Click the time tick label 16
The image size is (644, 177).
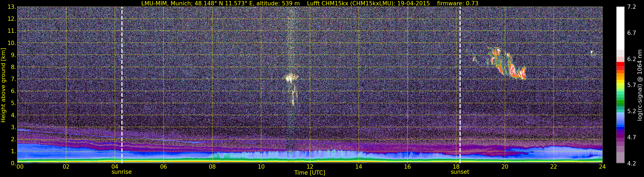pos(407,167)
